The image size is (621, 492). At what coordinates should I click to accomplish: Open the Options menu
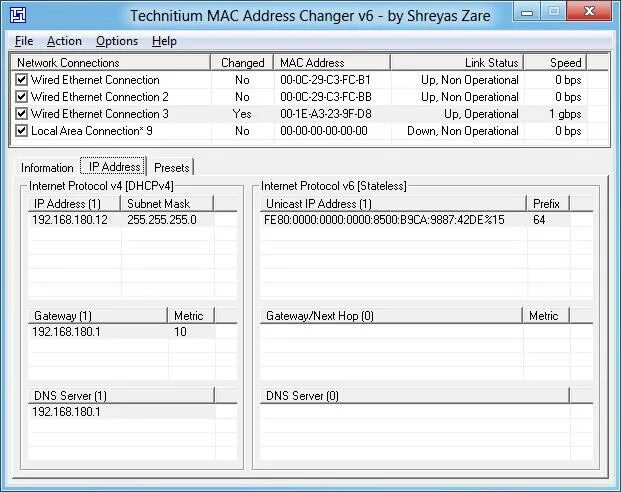(x=117, y=41)
